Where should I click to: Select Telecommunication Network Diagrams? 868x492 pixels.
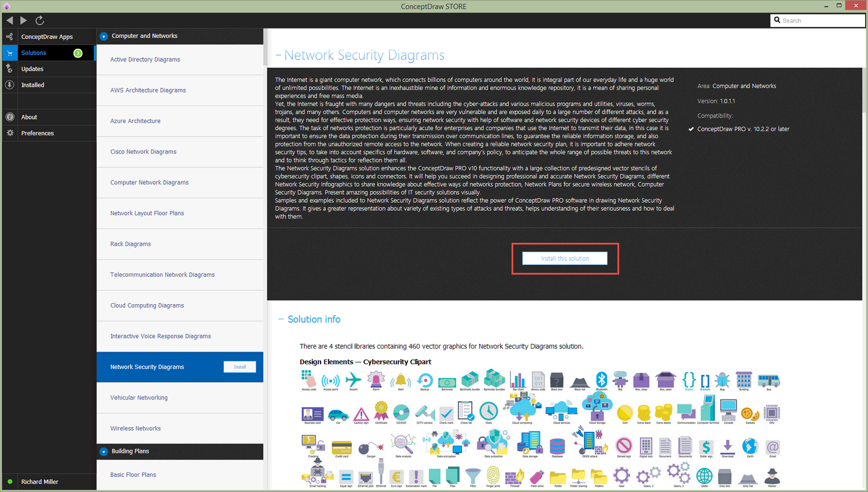click(180, 275)
